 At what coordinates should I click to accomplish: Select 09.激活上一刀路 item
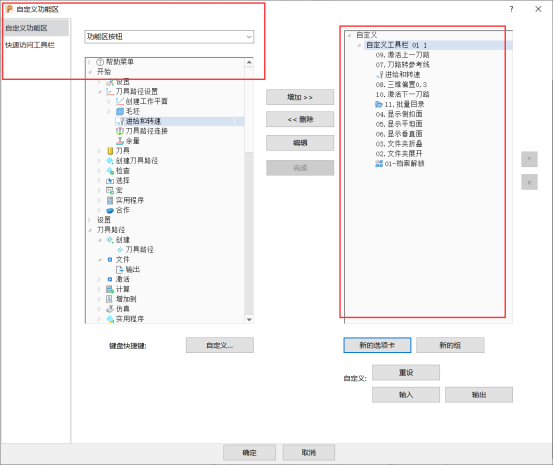click(x=402, y=55)
